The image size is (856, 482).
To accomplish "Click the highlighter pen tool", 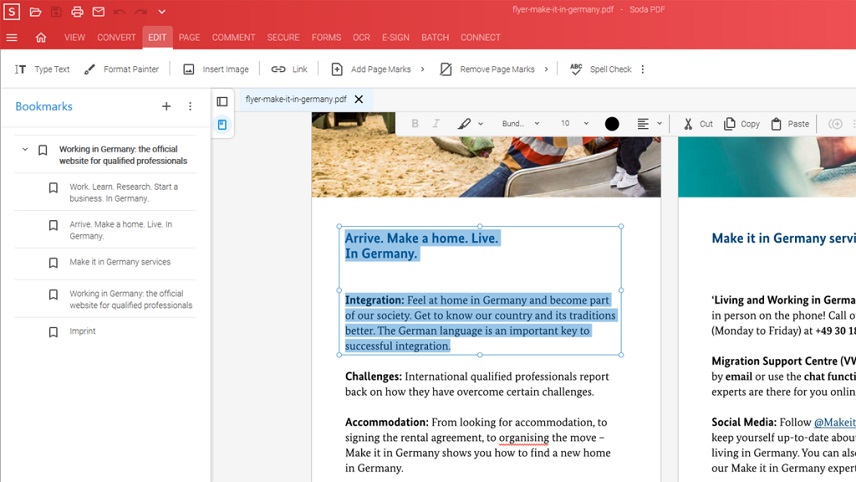I will (x=464, y=124).
